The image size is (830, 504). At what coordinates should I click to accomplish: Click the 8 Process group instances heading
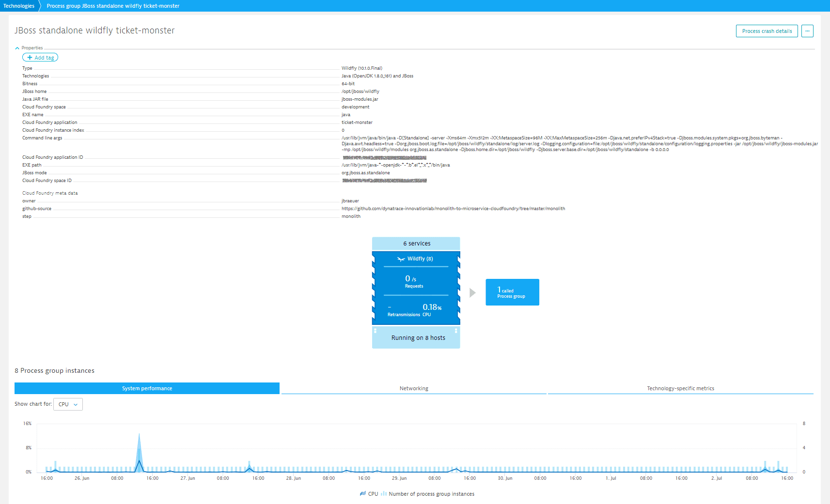pyautogui.click(x=54, y=371)
